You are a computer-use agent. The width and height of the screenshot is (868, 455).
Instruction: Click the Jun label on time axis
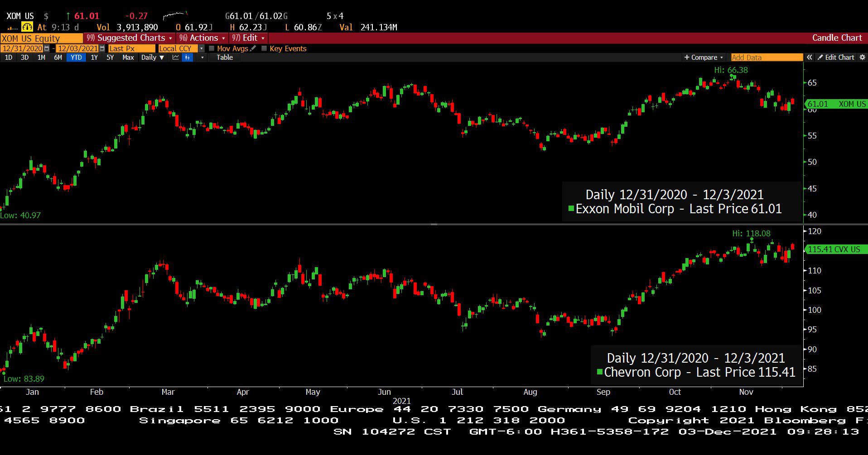tap(384, 392)
